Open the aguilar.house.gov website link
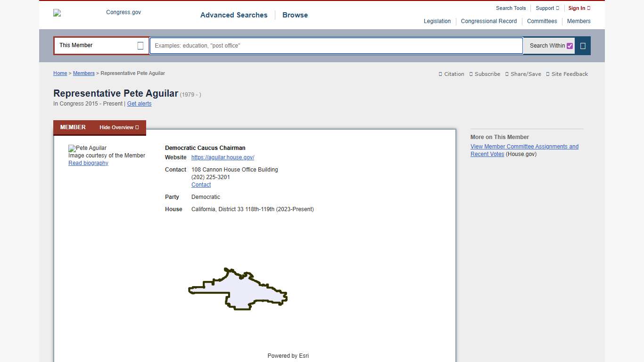 tap(223, 157)
